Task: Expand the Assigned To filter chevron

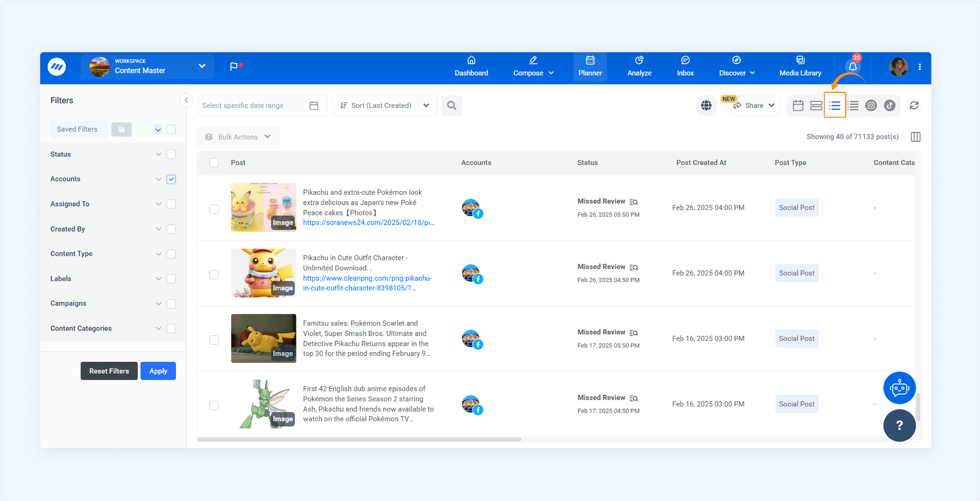Action: click(x=158, y=204)
